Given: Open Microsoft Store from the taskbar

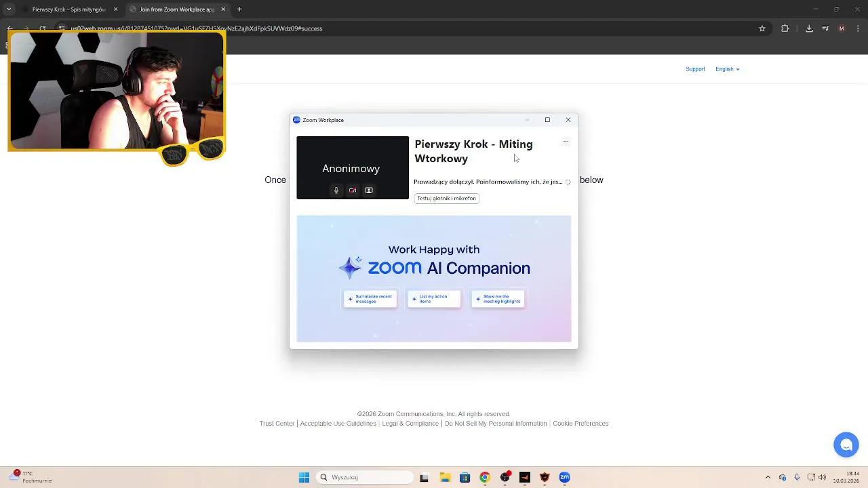Looking at the screenshot, I should [465, 477].
